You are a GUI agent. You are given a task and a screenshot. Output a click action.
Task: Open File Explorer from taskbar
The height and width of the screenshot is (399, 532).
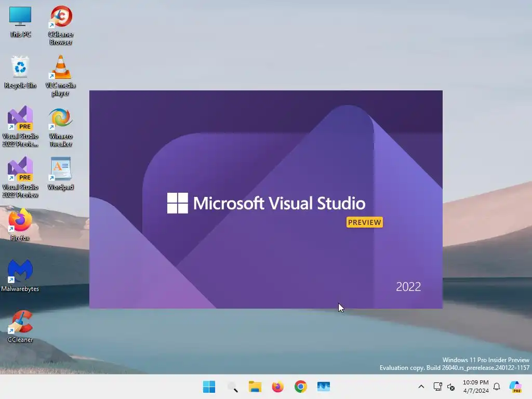[255, 387]
